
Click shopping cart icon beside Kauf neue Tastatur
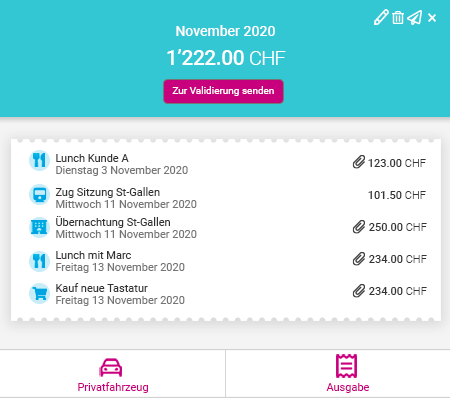click(x=39, y=294)
